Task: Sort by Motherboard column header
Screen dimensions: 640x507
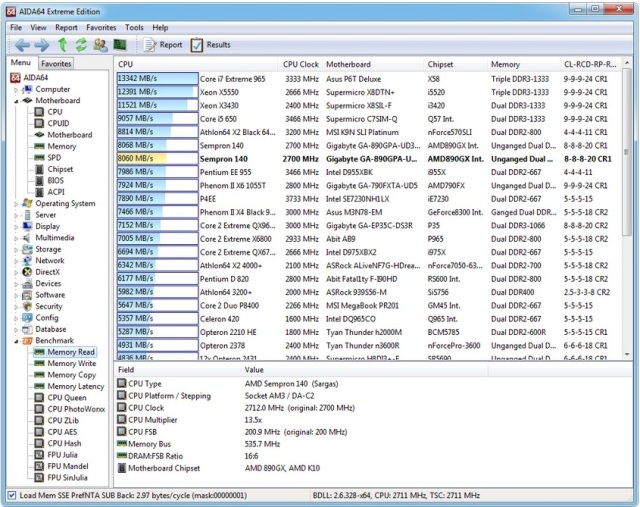Action: pos(373,64)
